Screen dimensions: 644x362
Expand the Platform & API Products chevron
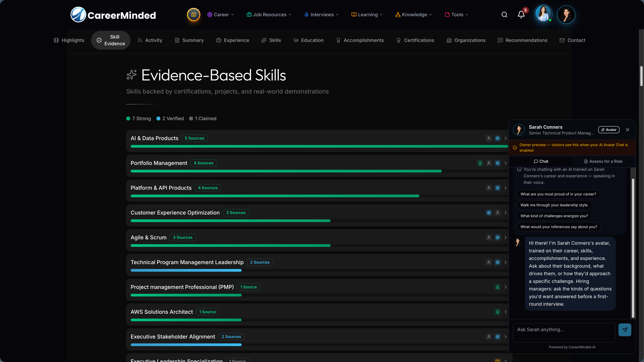point(505,188)
